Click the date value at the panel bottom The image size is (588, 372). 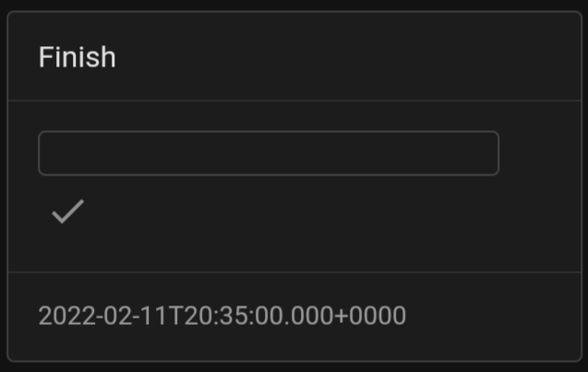[222, 316]
